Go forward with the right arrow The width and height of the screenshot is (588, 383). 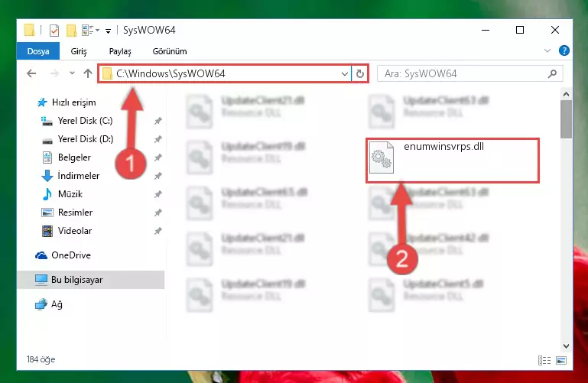click(x=54, y=73)
